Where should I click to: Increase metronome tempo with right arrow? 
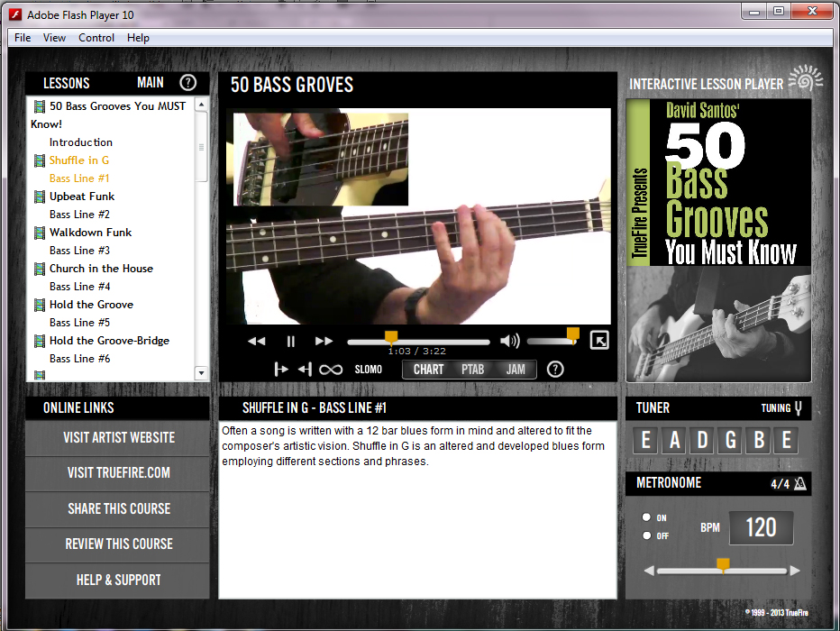(x=795, y=571)
